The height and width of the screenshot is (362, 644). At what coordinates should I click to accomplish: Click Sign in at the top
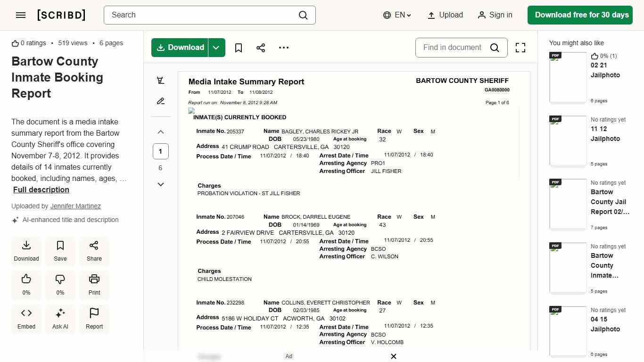[495, 15]
